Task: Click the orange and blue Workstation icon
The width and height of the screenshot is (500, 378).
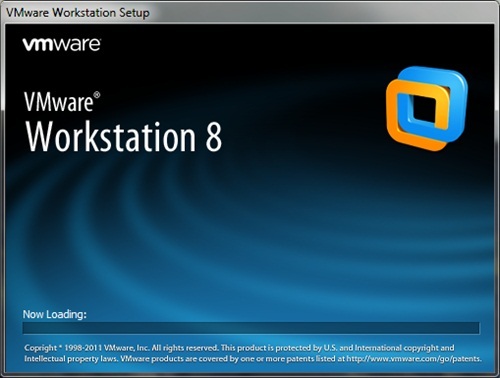Action: pyautogui.click(x=427, y=108)
